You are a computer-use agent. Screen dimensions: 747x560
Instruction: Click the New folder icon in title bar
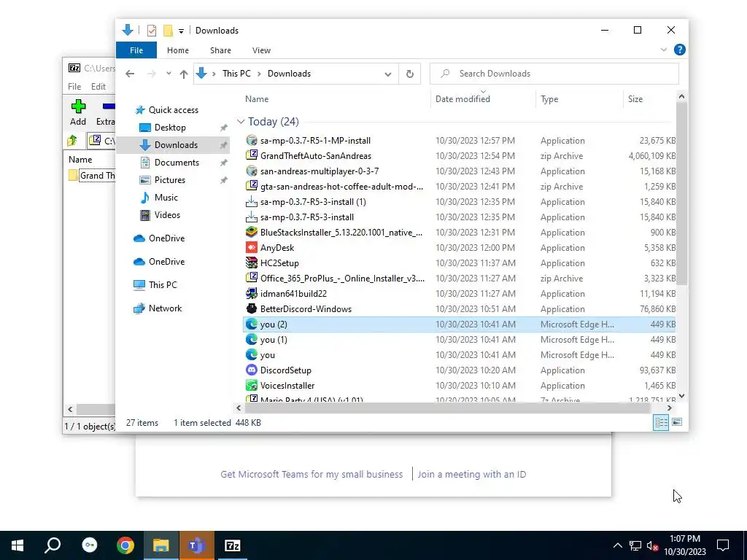tap(168, 31)
